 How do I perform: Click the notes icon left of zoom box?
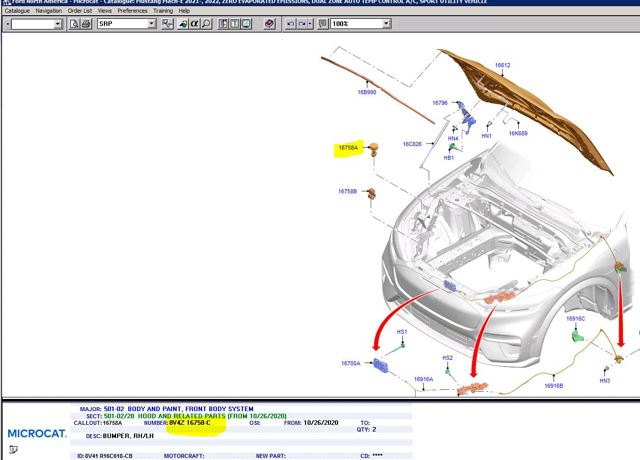pos(322,24)
